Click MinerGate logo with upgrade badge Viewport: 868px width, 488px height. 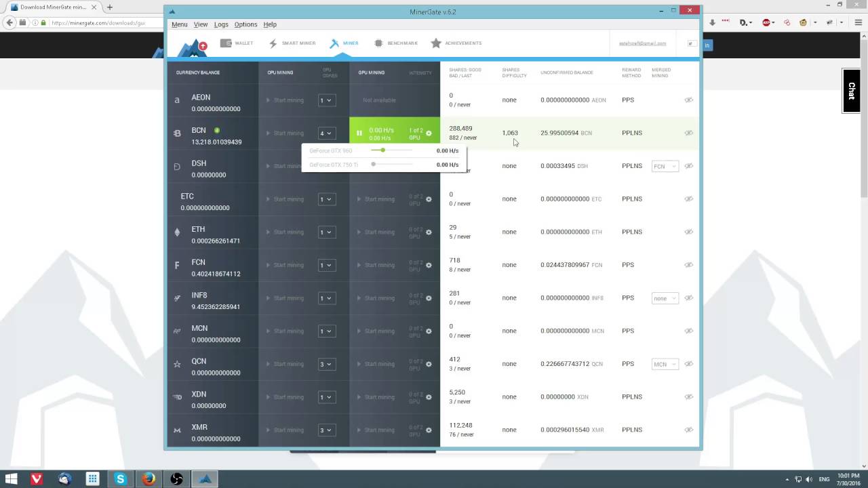tap(192, 47)
